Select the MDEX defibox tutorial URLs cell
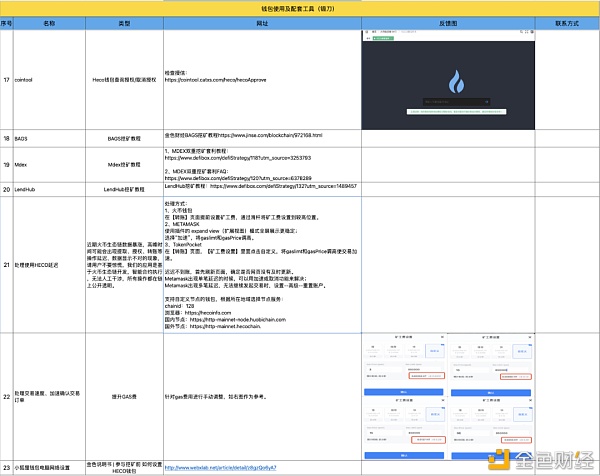 pyautogui.click(x=262, y=165)
